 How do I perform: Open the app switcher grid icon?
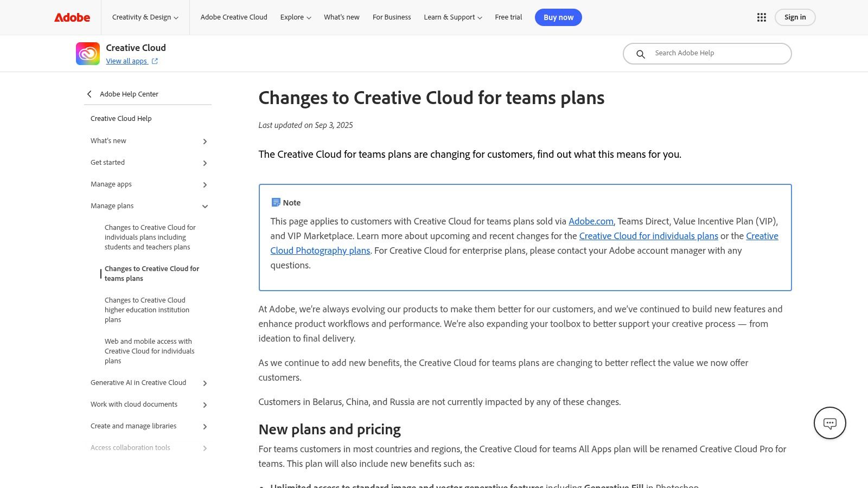761,17
